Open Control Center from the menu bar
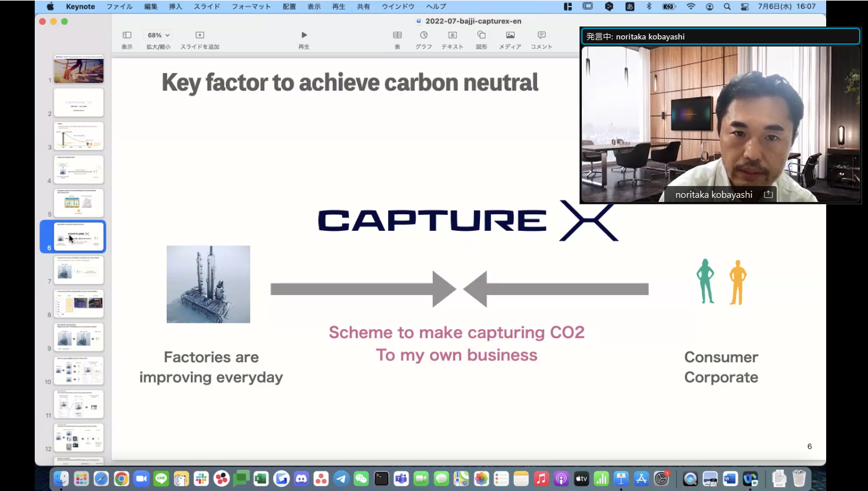The width and height of the screenshot is (868, 491). pyautogui.click(x=745, y=6)
